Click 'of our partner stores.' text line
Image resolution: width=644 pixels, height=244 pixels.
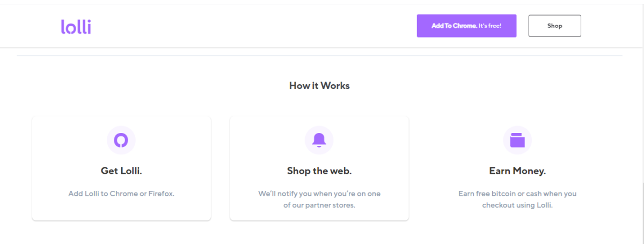[x=319, y=205]
